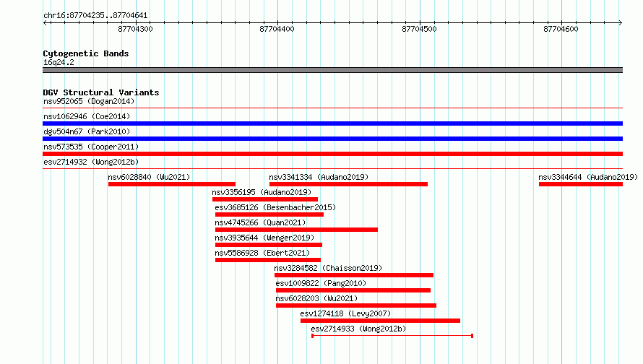643x364 pixels.
Task: Click the red bar under nsv6028203
Action: coord(356,305)
